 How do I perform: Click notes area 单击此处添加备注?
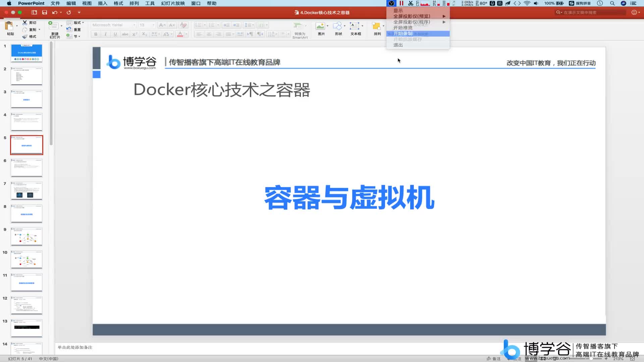click(x=75, y=348)
